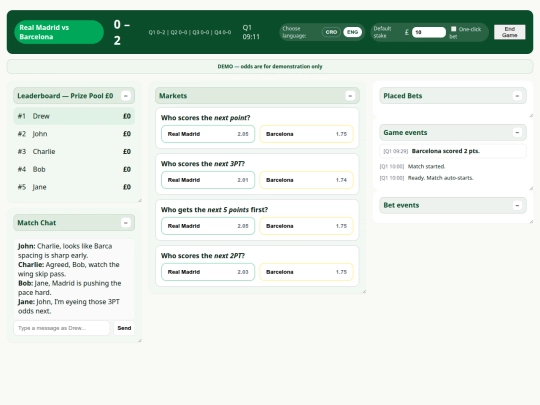The image size is (540, 405).
Task: Bet Real Madrid gets next 5 points
Action: point(208,226)
